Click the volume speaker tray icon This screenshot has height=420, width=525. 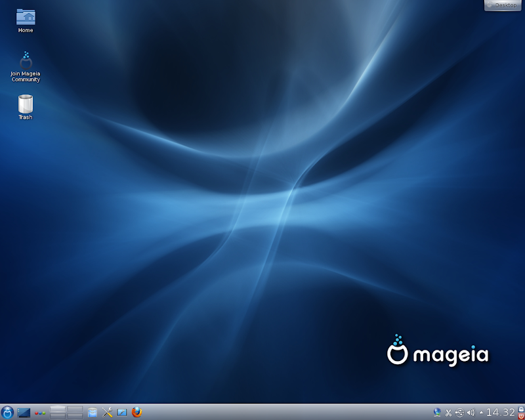point(471,413)
